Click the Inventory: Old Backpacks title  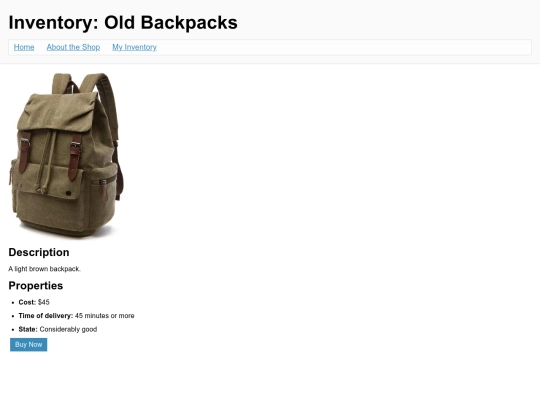(x=123, y=23)
